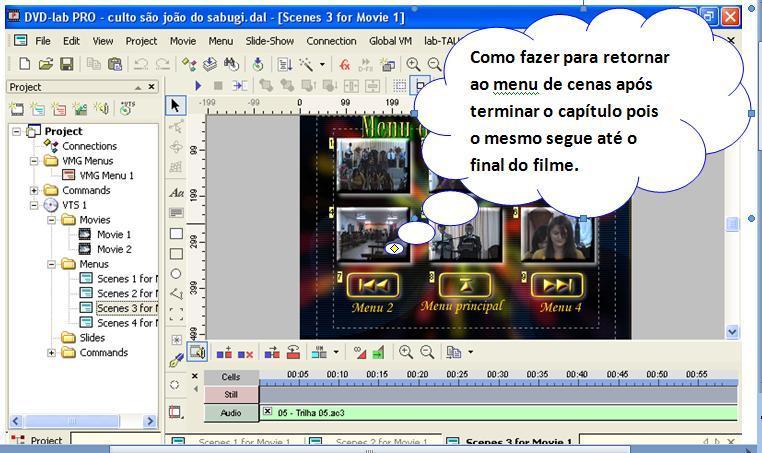Click the add VTS disc icon
Viewport: 762px width, 453px height.
tap(127, 107)
